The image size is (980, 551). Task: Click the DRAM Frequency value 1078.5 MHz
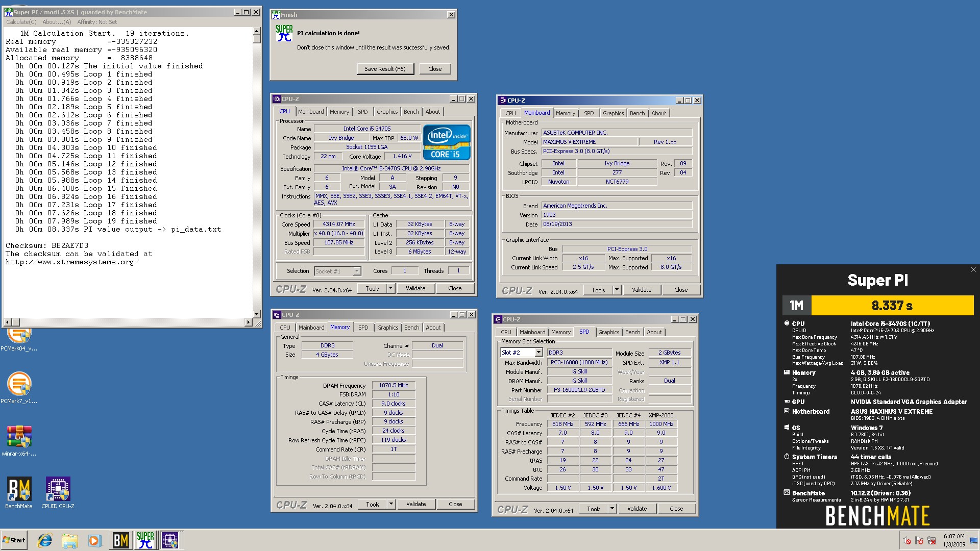coord(394,385)
